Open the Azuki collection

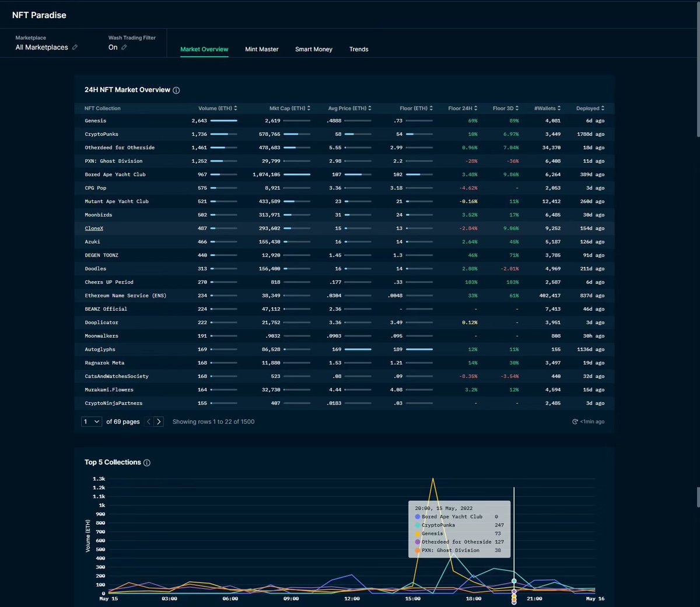point(92,242)
